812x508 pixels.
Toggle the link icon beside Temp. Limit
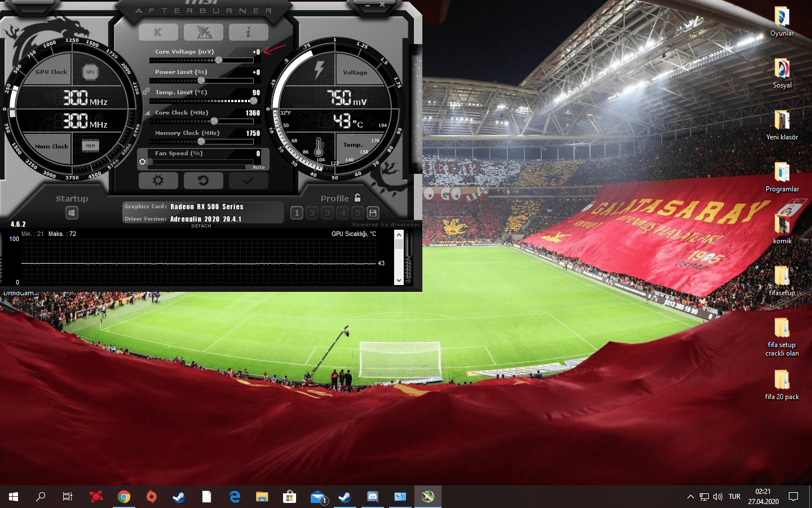(x=146, y=91)
